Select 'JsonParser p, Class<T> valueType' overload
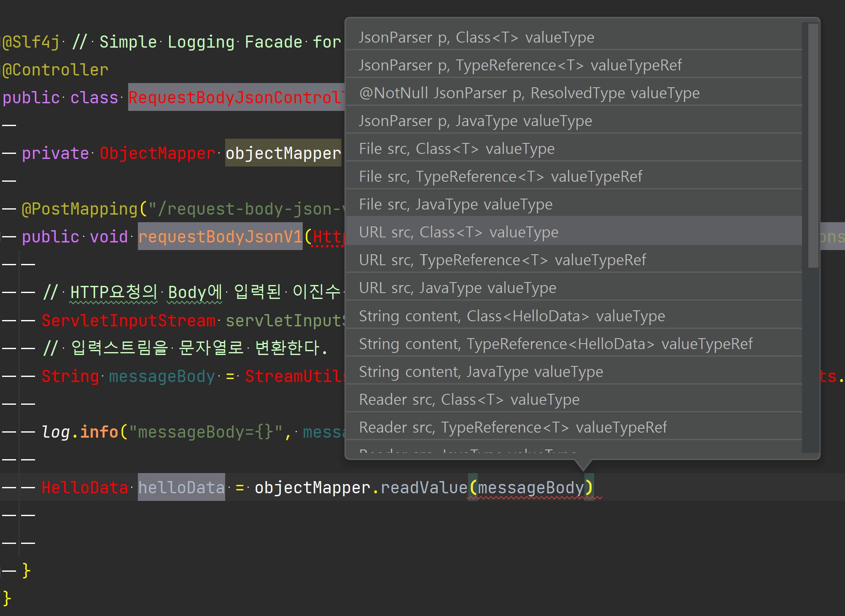Image resolution: width=845 pixels, height=616 pixels. pyautogui.click(x=573, y=37)
